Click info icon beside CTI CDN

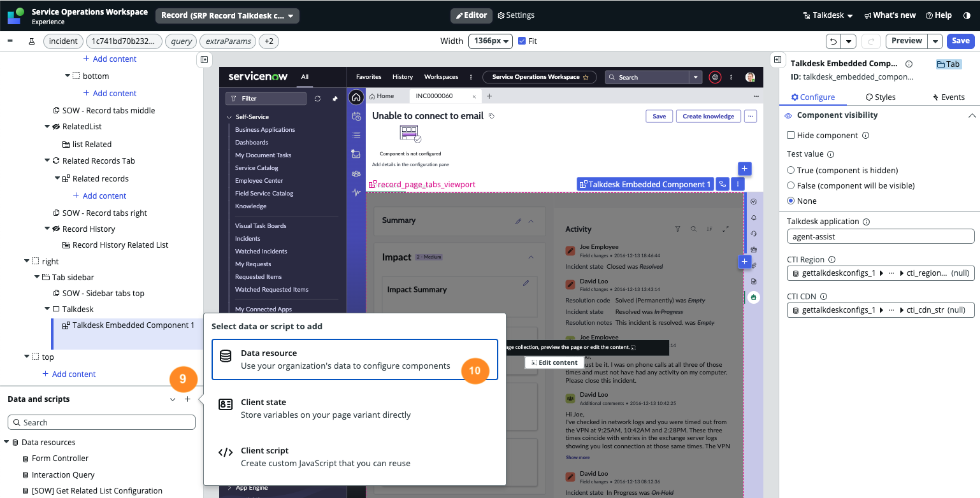pyautogui.click(x=823, y=297)
